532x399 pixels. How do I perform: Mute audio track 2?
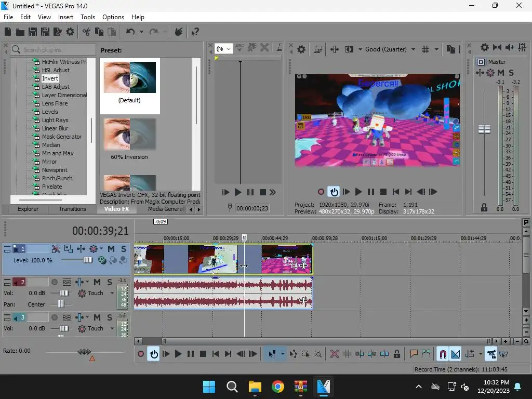97,282
